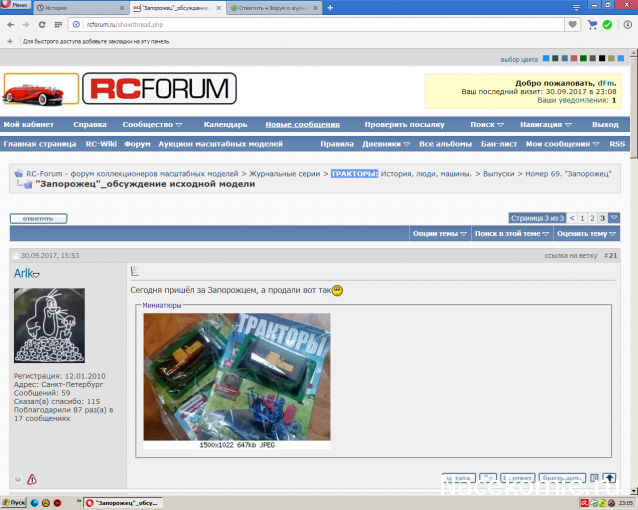This screenshot has width=638, height=510.
Task: Select the first color theme swatch
Action: click(547, 59)
